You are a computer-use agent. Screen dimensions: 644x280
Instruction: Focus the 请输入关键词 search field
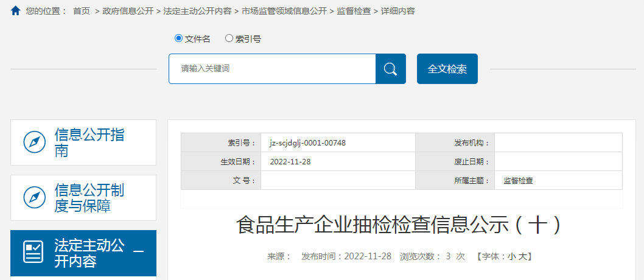coord(272,69)
